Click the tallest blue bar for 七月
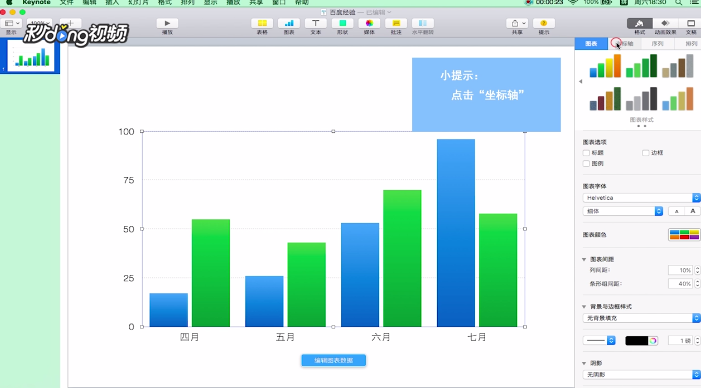This screenshot has width=701, height=388. click(456, 233)
